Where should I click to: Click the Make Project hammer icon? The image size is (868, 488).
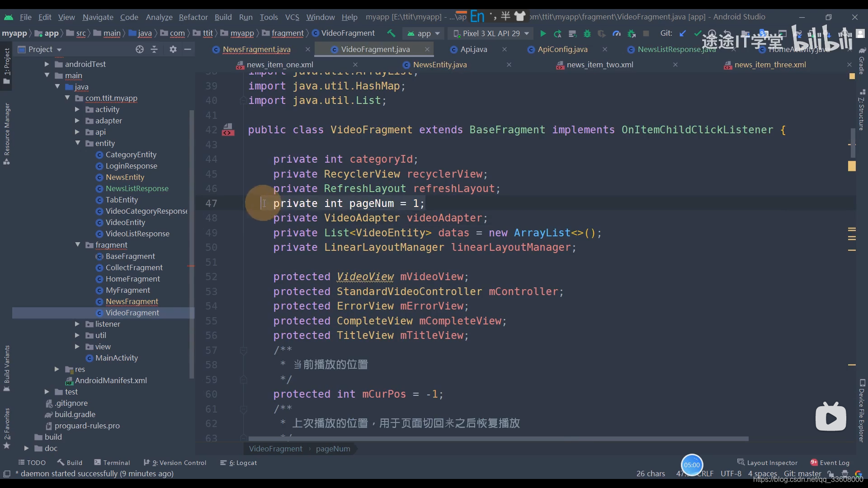coord(391,33)
